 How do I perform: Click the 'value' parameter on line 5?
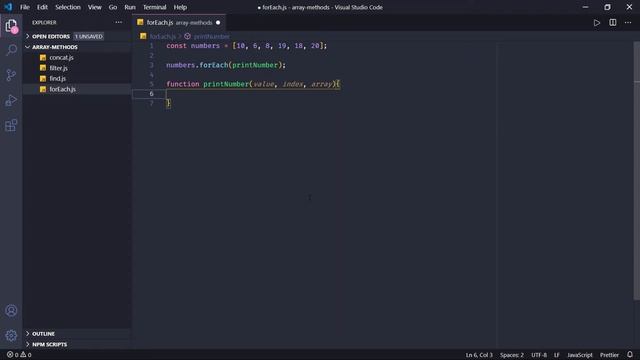coord(264,84)
